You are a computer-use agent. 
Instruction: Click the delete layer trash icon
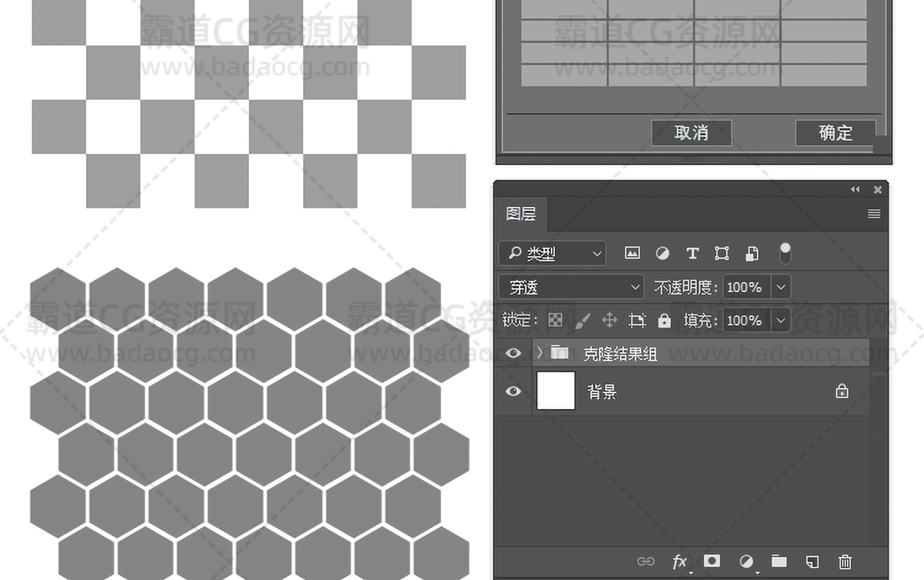pyautogui.click(x=845, y=561)
